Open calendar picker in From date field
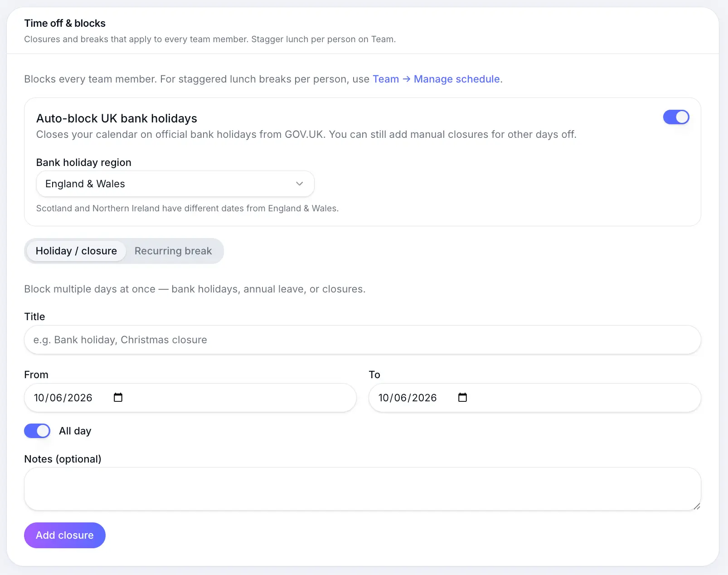 pos(118,397)
